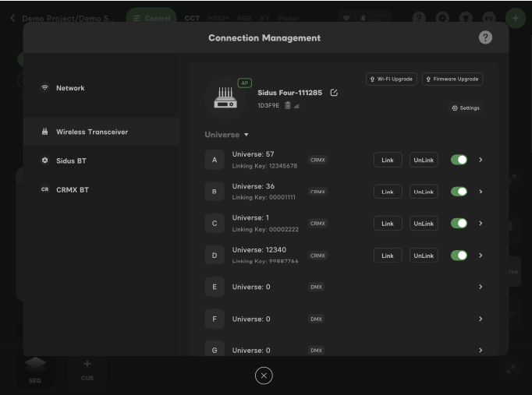
Task: Click UnLink for Universe 36
Action: pos(424,192)
